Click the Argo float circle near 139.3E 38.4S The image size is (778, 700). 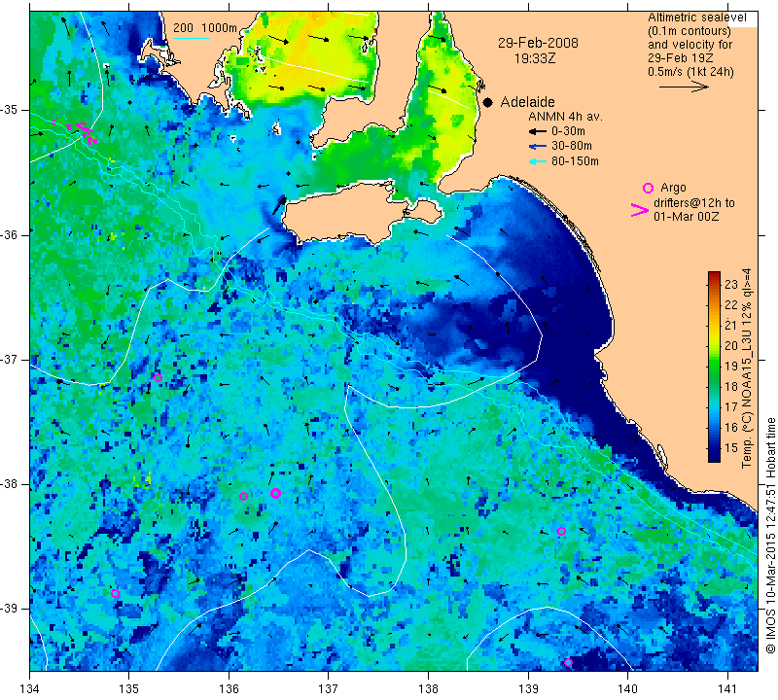[x=561, y=532]
